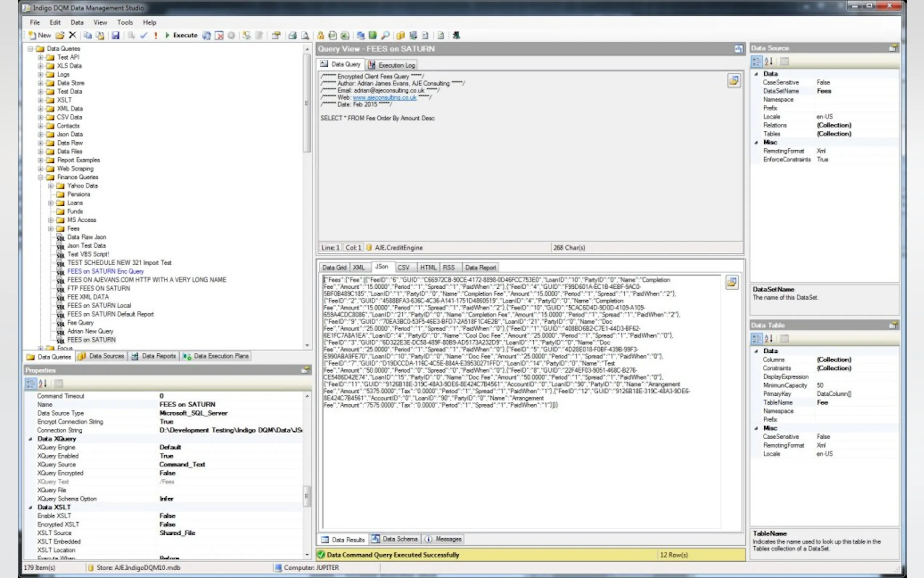Screen dimensions: 924x578
Task: Open the www.ajeconsulting.co.uk link
Action: coord(384,98)
